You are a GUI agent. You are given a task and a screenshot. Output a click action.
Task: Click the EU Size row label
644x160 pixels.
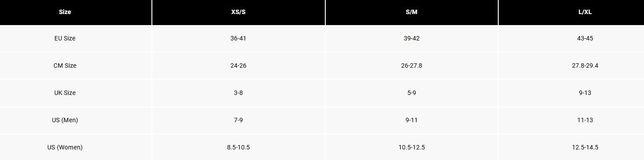click(x=65, y=38)
